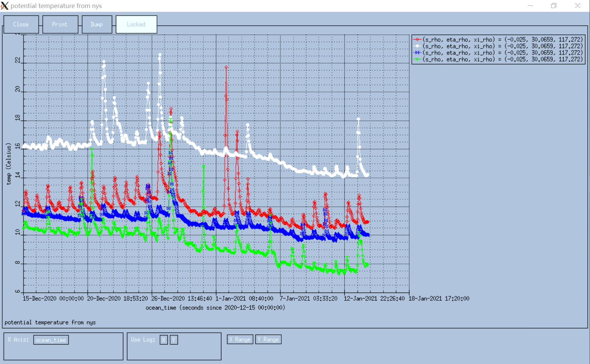
Task: Minimize the potential temperature window
Action: click(530, 6)
